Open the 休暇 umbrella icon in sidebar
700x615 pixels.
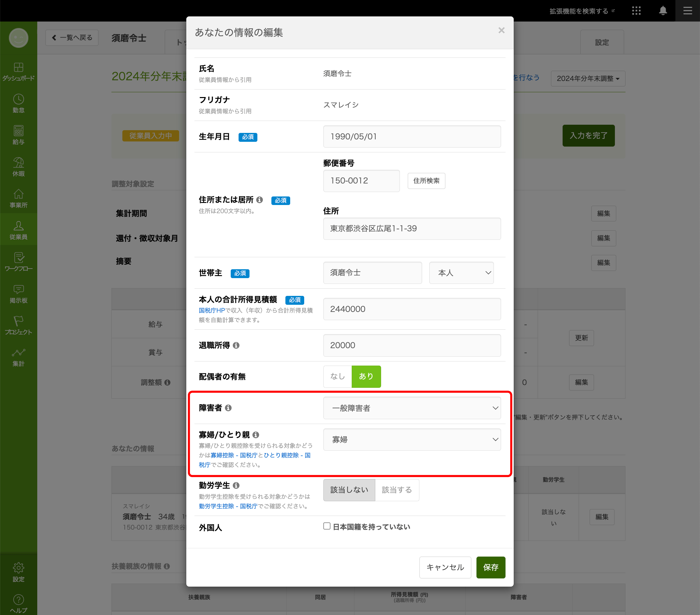18,167
